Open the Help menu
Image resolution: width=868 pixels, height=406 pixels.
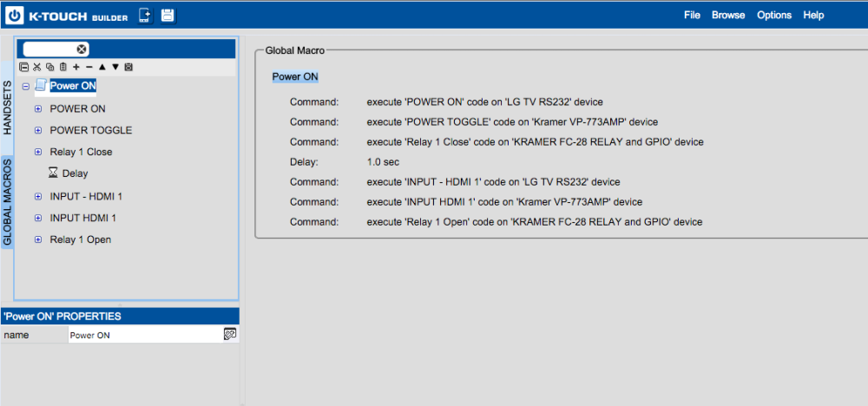pyautogui.click(x=813, y=15)
